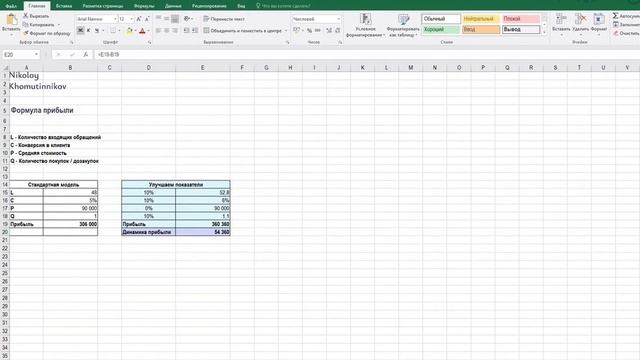
Task: Increase cell indent
Action: pos(195,30)
